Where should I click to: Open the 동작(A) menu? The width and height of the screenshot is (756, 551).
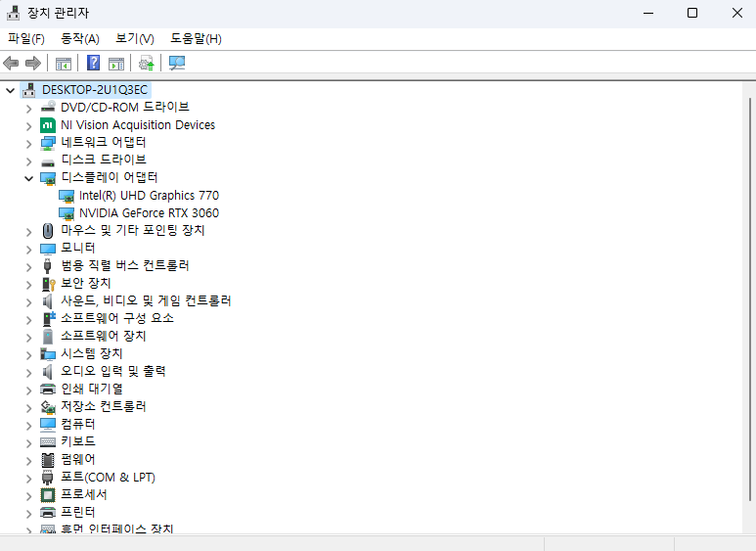(x=80, y=38)
